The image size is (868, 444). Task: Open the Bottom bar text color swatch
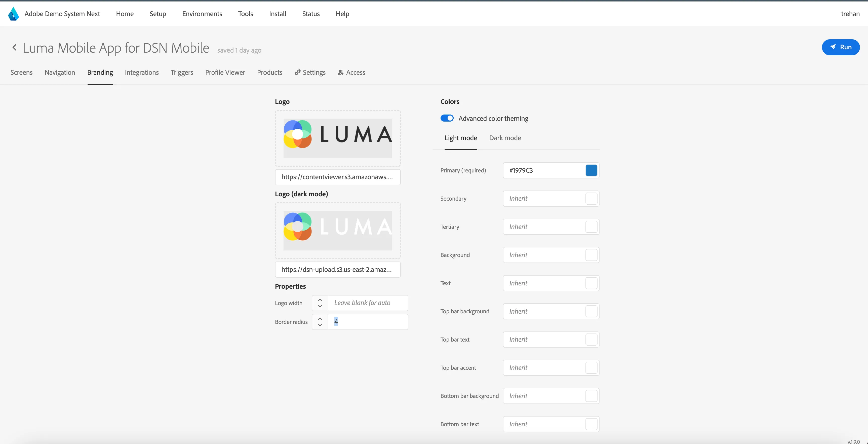coord(591,424)
